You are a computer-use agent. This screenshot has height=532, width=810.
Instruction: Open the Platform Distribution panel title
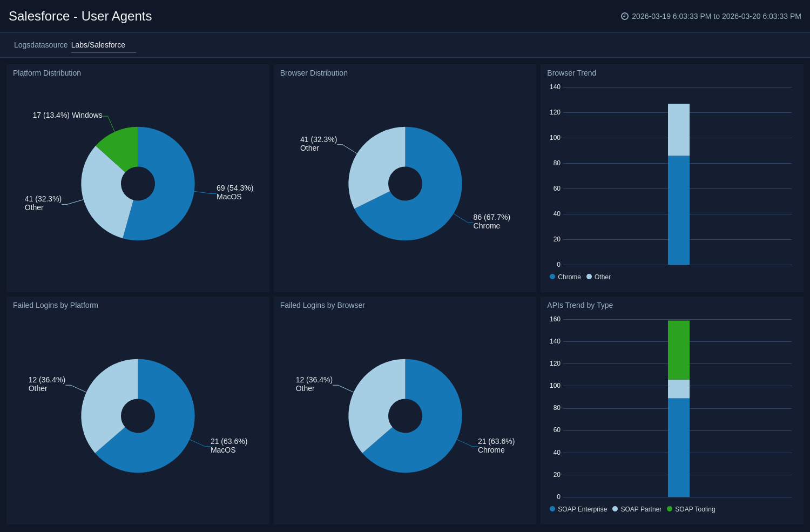click(x=47, y=73)
